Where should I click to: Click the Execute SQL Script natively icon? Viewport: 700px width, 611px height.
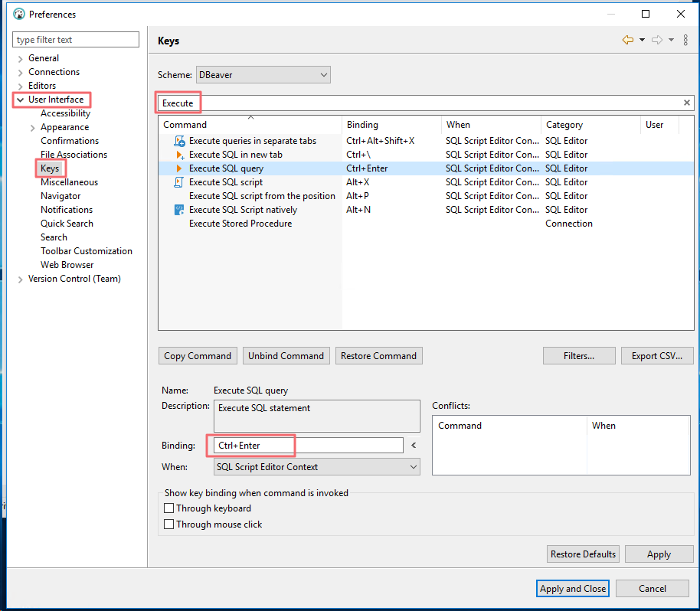[x=178, y=209]
